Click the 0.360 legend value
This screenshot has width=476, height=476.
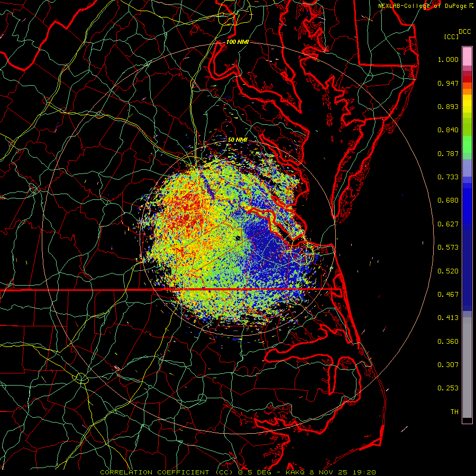click(x=448, y=342)
